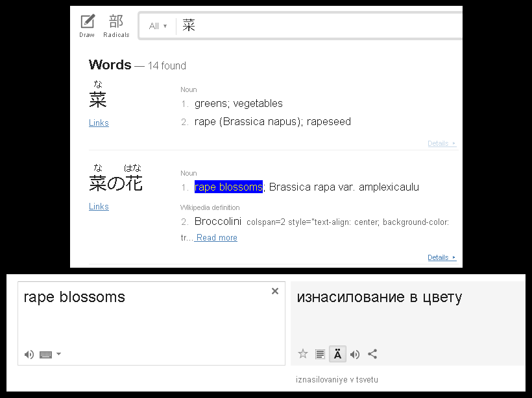The height and width of the screenshot is (398, 532).
Task: Star the translation to save it
Action: pyautogui.click(x=302, y=355)
